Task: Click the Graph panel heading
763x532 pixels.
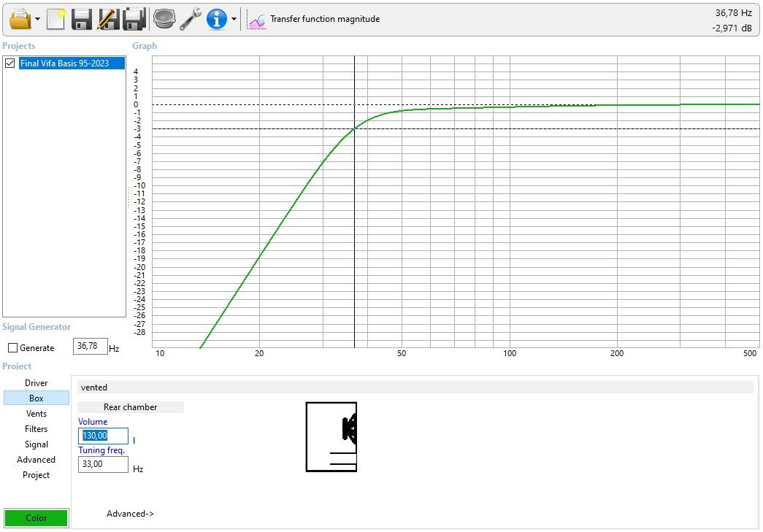Action: click(145, 46)
